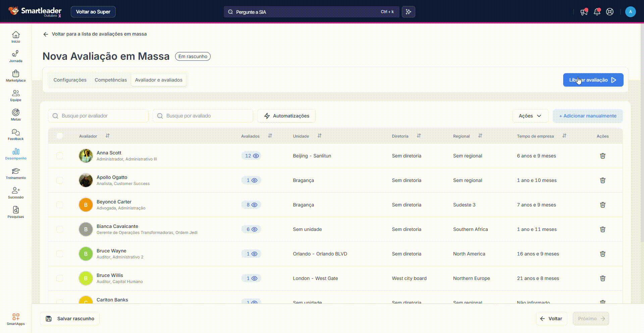The height and width of the screenshot is (333, 644).
Task: Switch to the Competências tab
Action: tap(111, 80)
